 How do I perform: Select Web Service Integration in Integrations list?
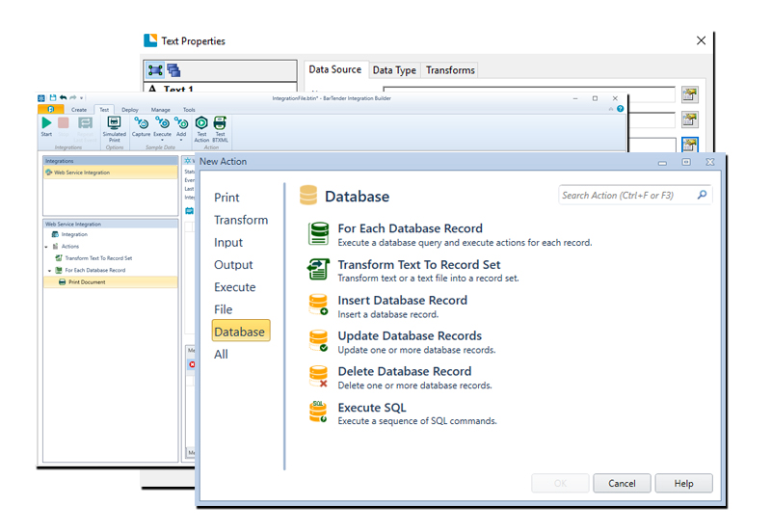[110, 173]
